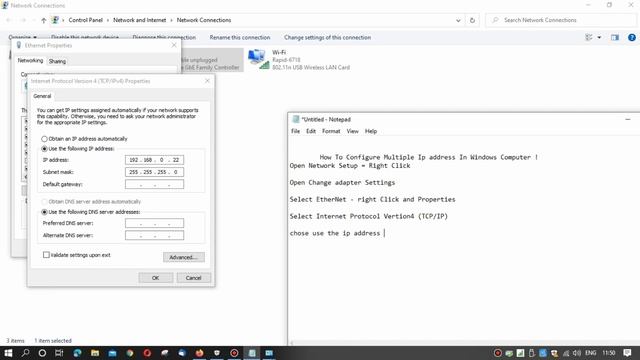
Task: Open the Advanced TCP/IP settings
Action: (184, 257)
